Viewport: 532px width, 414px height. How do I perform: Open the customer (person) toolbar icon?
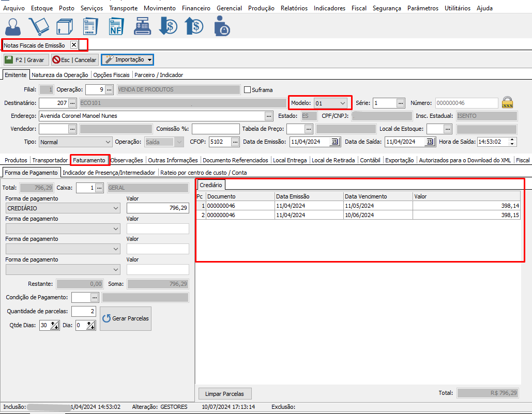(x=13, y=26)
